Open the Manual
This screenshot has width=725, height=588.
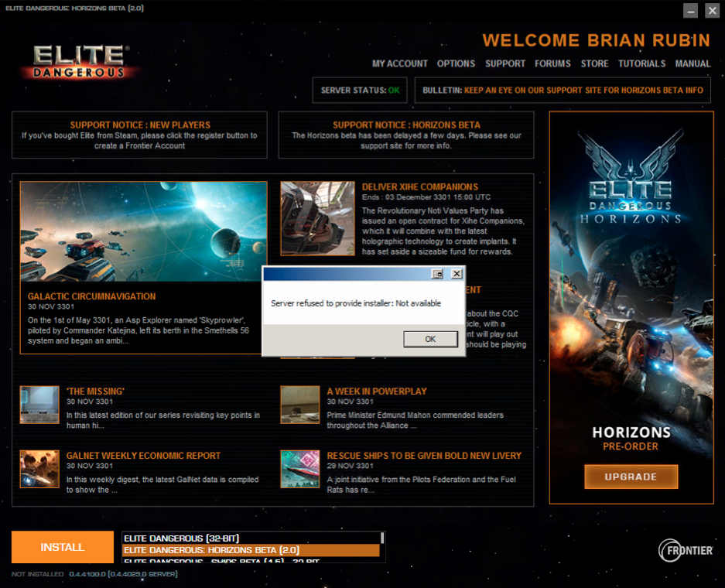coord(693,63)
